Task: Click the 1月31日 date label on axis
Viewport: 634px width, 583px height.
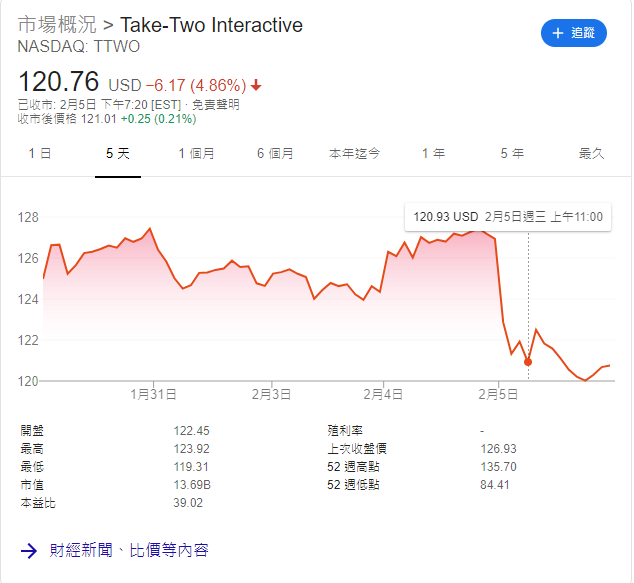Action: tap(154, 394)
